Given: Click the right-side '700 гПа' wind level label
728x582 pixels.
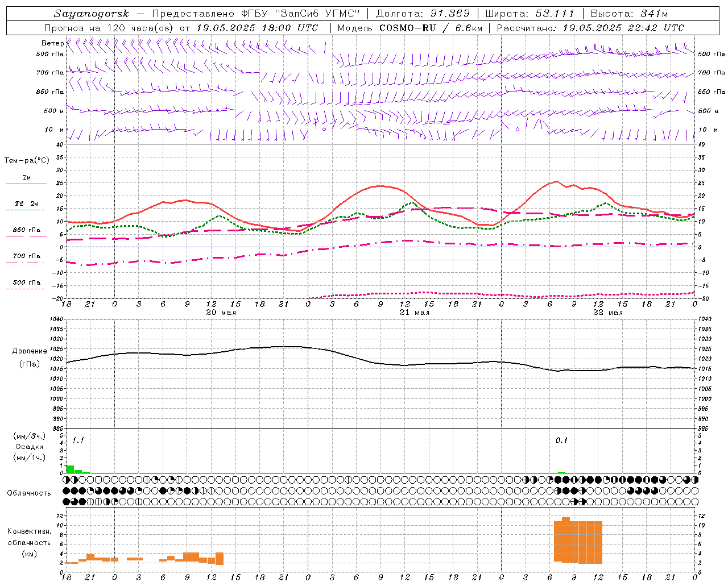Looking at the screenshot, I should (712, 73).
